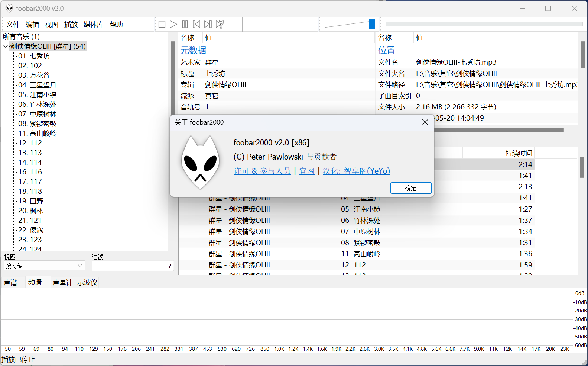Viewport: 588px width, 366px height.
Task: Click the Random playback button
Action: [x=220, y=24]
